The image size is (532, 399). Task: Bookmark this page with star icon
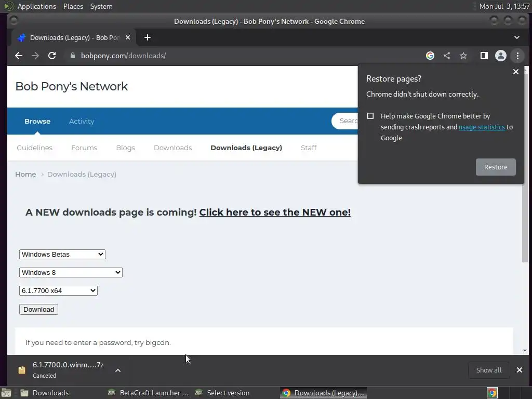(463, 56)
